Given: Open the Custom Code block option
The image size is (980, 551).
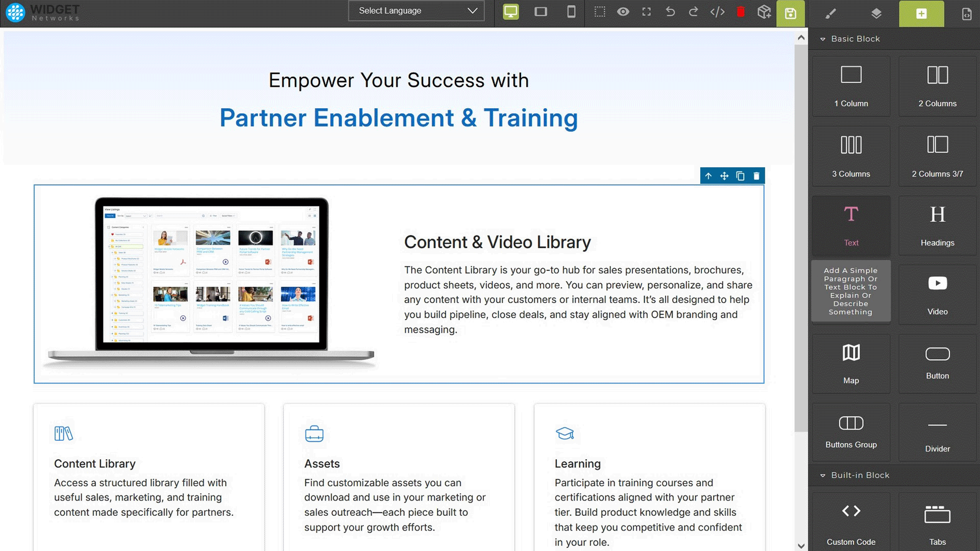Looking at the screenshot, I should click(x=850, y=520).
